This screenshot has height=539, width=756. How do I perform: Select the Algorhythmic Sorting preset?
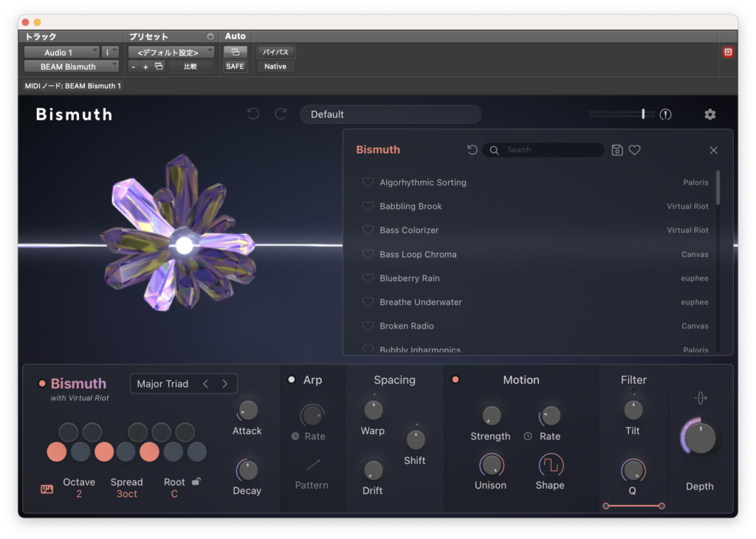535,182
